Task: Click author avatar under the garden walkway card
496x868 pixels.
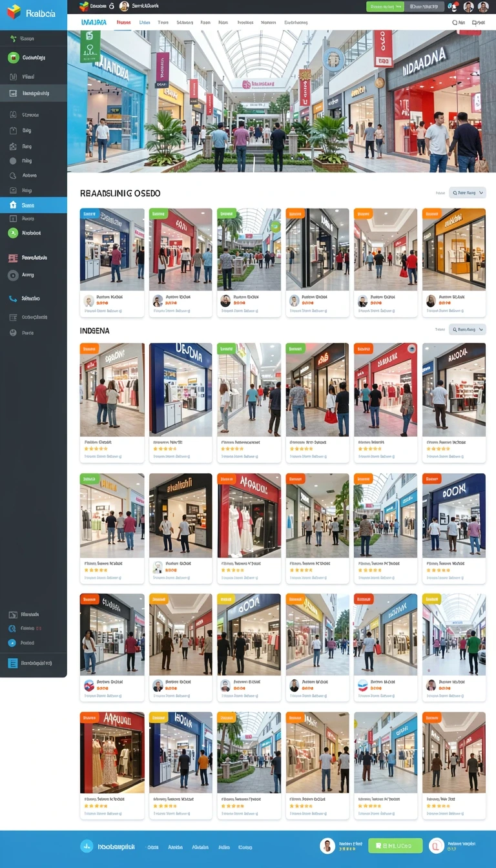Action: [x=225, y=301]
